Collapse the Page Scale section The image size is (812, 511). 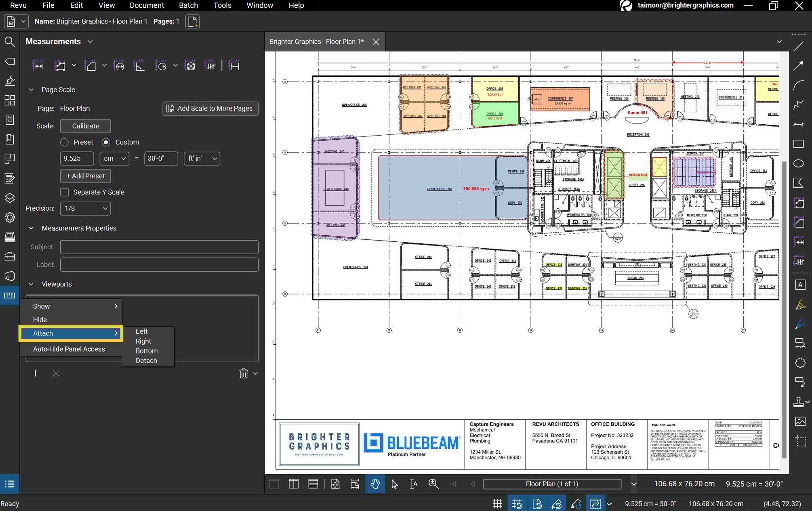(31, 89)
